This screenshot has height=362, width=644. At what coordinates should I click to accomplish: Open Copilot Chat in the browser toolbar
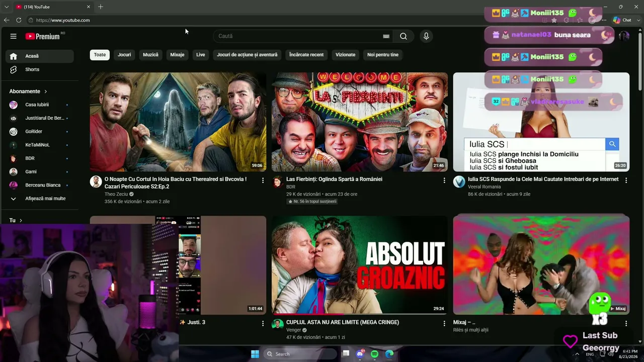point(622,20)
